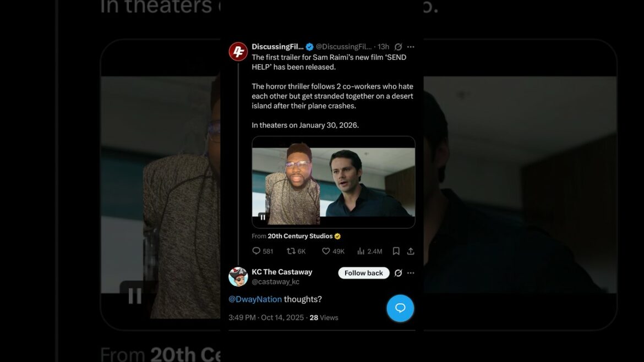The height and width of the screenshot is (362, 644).
Task: Click the reply icon with 581 replies
Action: coord(256,251)
